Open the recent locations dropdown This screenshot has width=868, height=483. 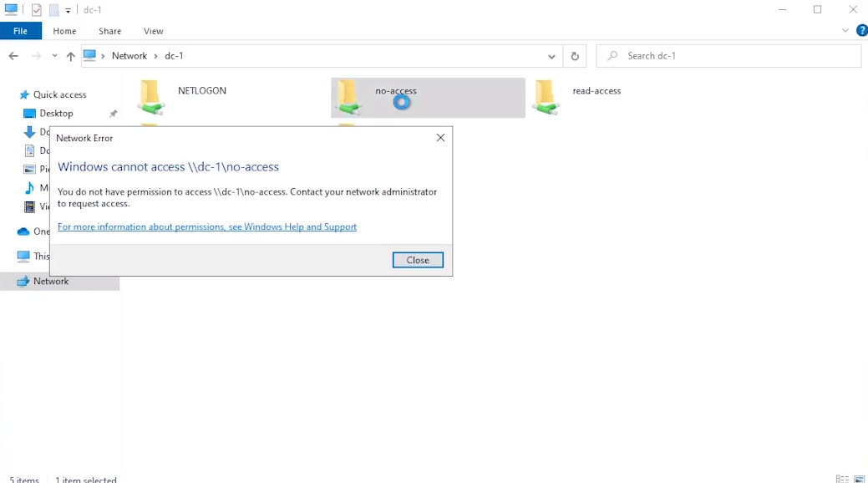coord(54,56)
